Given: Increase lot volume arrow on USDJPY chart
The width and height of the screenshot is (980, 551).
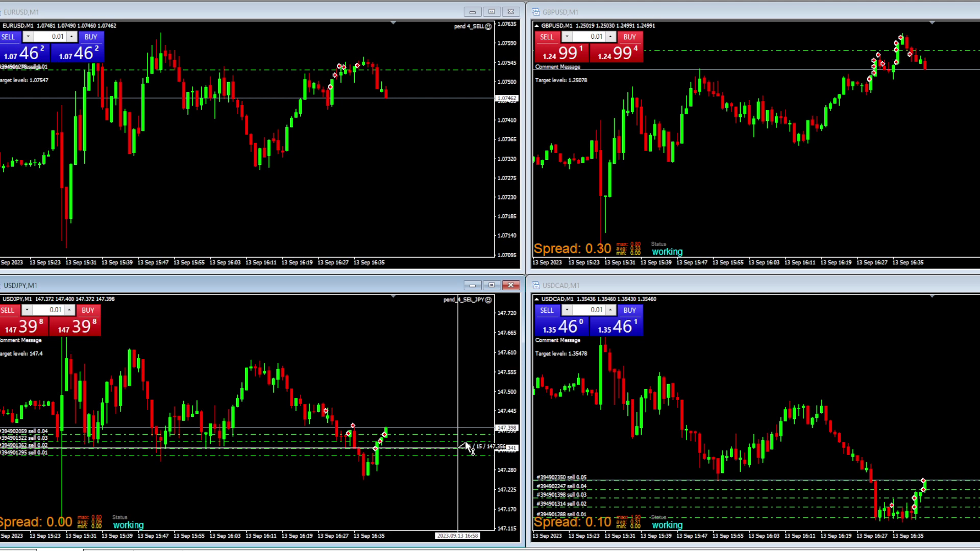Looking at the screenshot, I should pyautogui.click(x=69, y=310).
